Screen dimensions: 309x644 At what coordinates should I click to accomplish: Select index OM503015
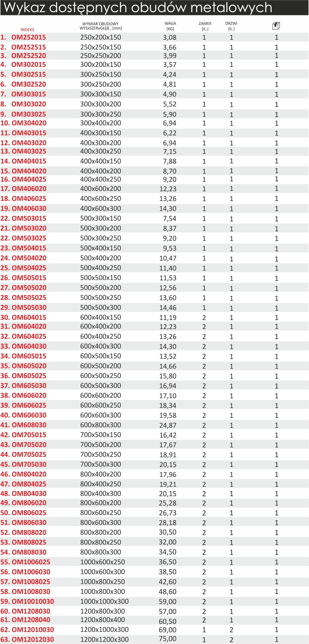click(x=29, y=218)
